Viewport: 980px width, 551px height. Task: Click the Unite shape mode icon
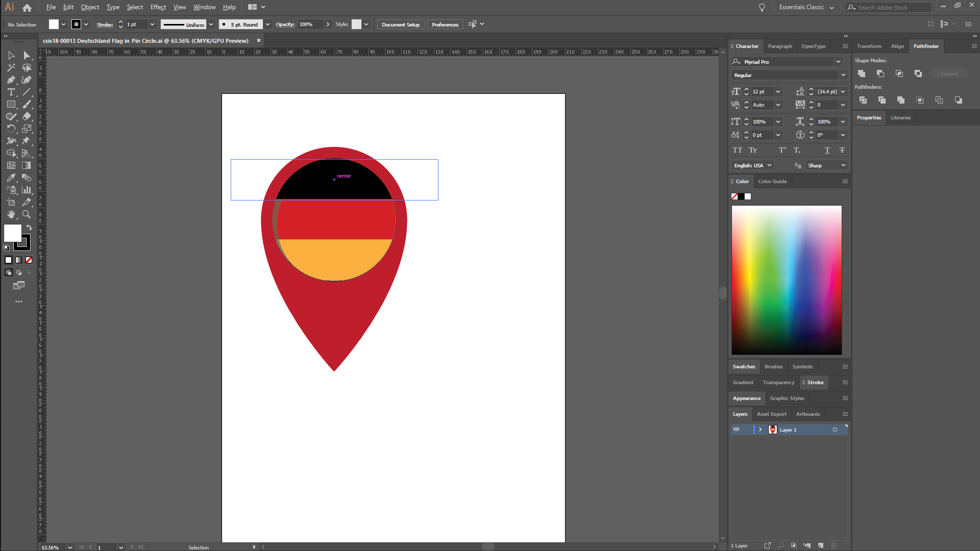[862, 73]
